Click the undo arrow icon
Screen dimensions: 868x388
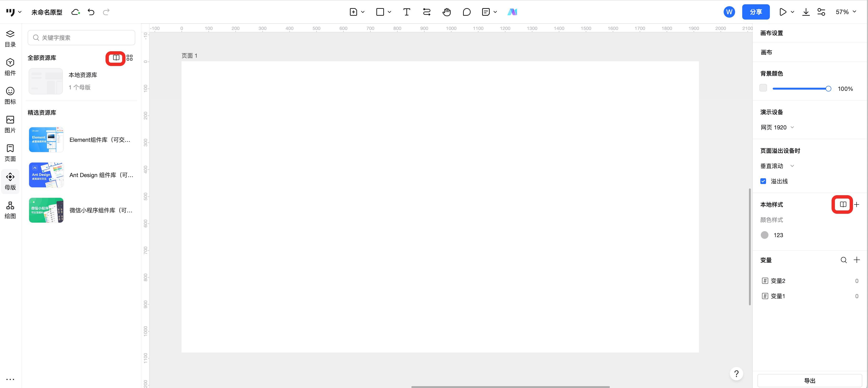click(x=91, y=12)
